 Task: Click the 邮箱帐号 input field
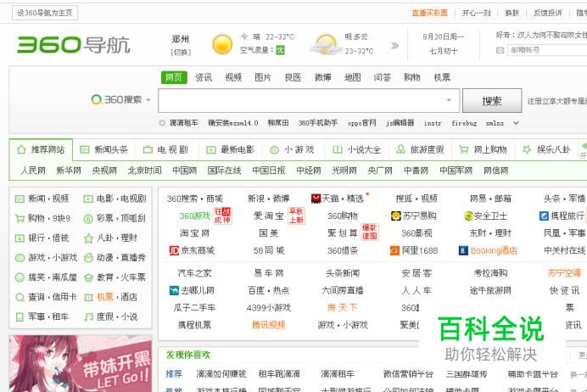point(547,50)
